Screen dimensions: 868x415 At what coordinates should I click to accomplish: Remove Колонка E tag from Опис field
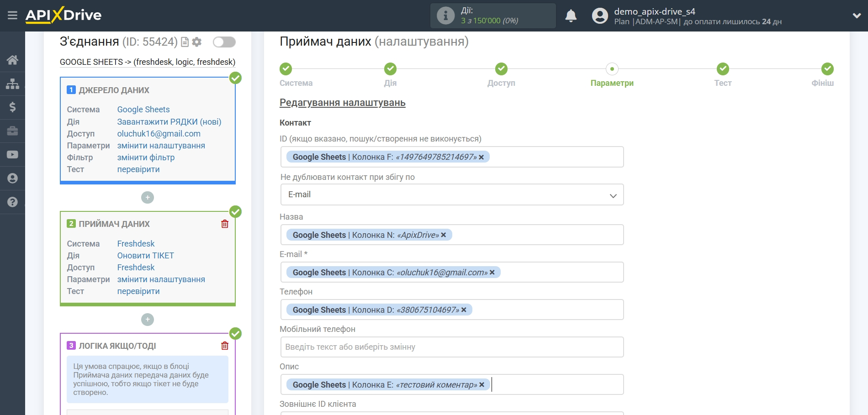tap(482, 385)
